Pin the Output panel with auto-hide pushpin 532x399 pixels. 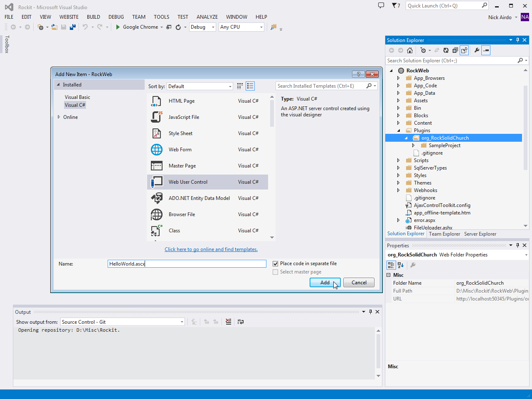click(x=370, y=312)
